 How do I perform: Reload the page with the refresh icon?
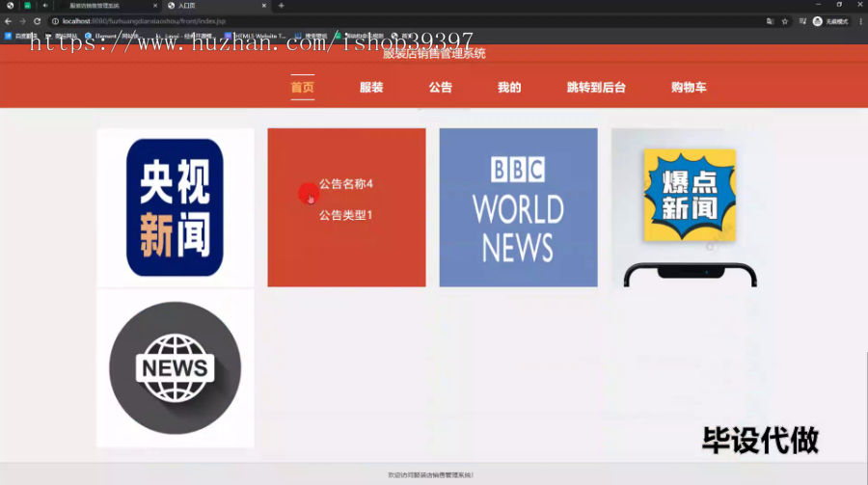click(x=37, y=21)
